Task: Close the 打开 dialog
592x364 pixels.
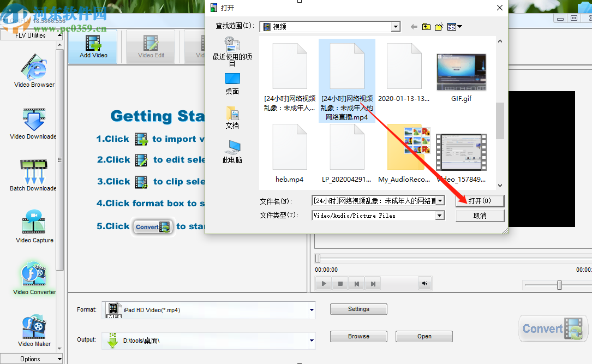Action: (499, 8)
